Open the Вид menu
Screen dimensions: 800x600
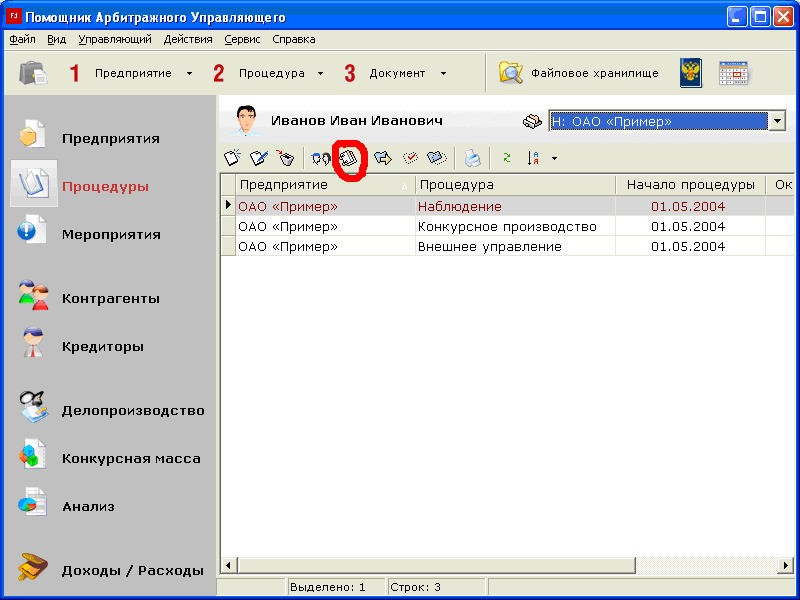(57, 39)
